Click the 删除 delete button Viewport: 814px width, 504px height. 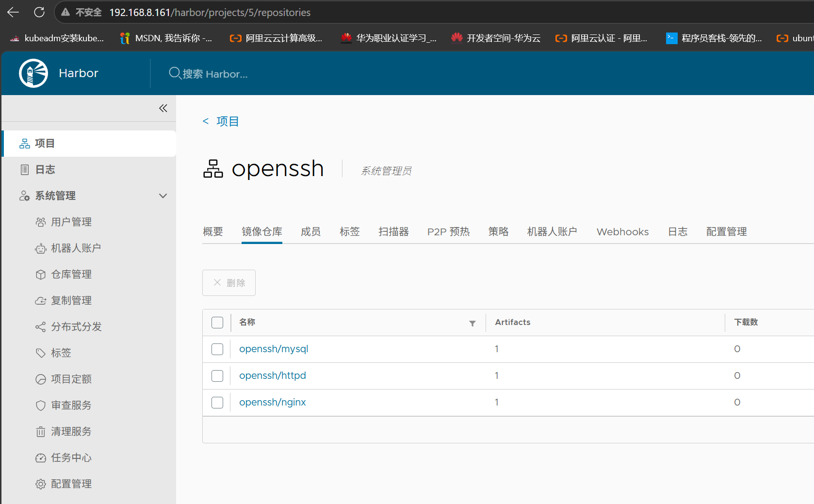click(229, 283)
